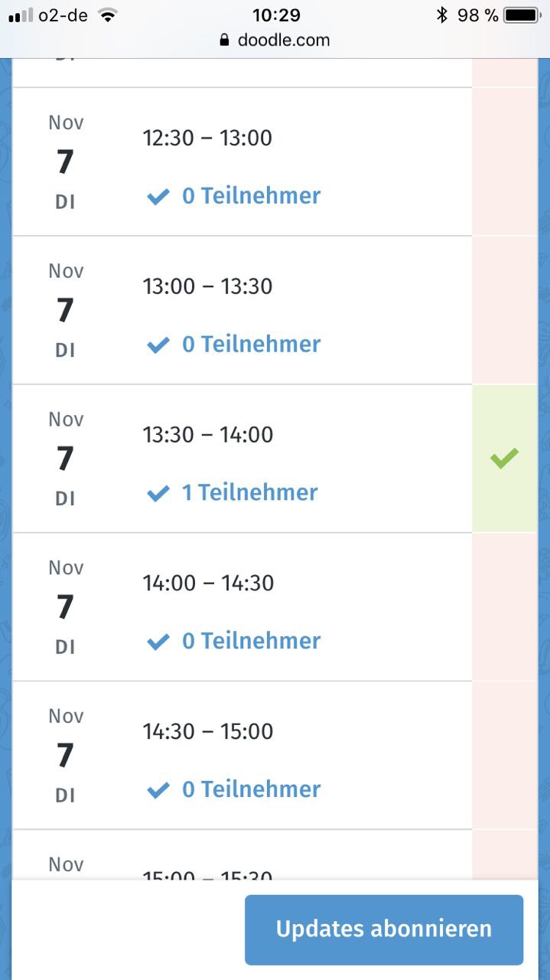Tap the doodle.com address bar

pos(275,40)
